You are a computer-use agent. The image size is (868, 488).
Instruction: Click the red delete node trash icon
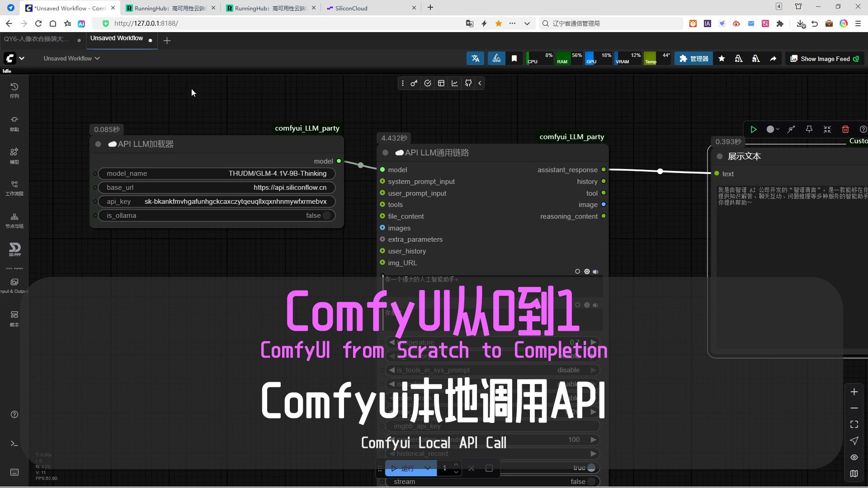pyautogui.click(x=845, y=129)
